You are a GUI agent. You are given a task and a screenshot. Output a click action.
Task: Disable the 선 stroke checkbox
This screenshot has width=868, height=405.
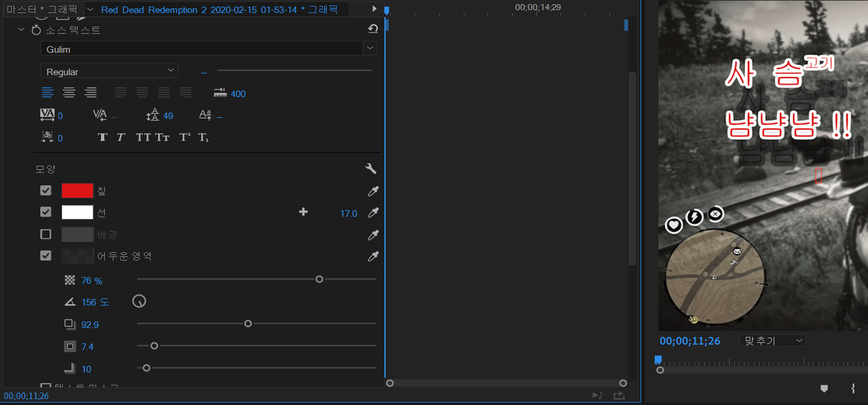pyautogui.click(x=46, y=212)
